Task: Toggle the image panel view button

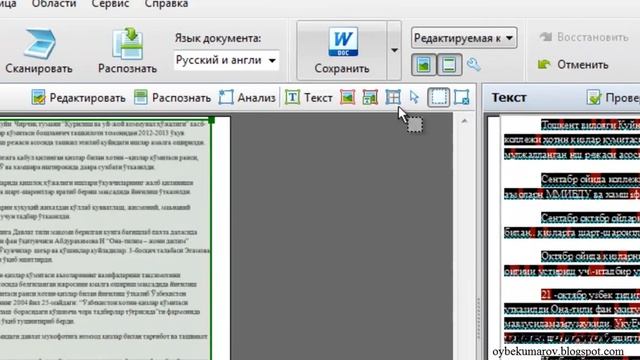Action: (424, 64)
